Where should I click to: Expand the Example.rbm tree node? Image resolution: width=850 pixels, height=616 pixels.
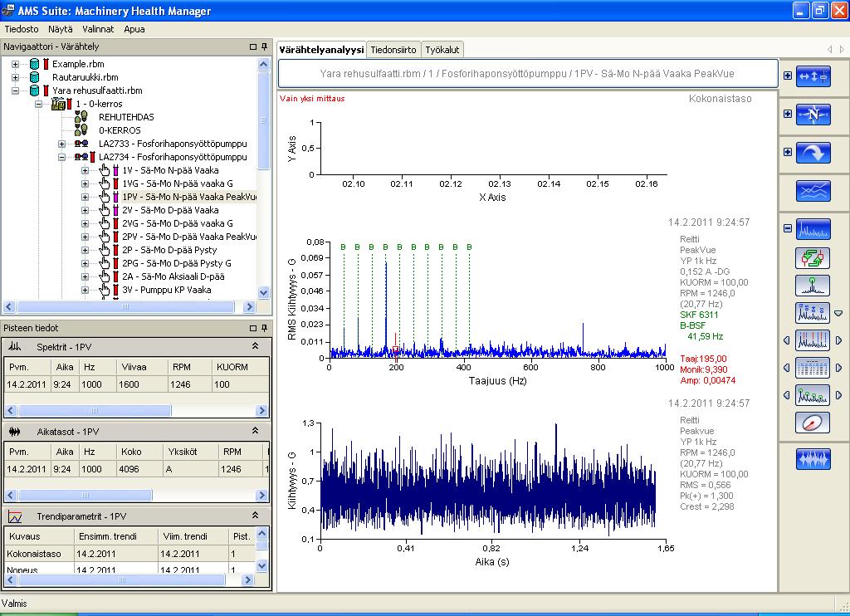15,64
